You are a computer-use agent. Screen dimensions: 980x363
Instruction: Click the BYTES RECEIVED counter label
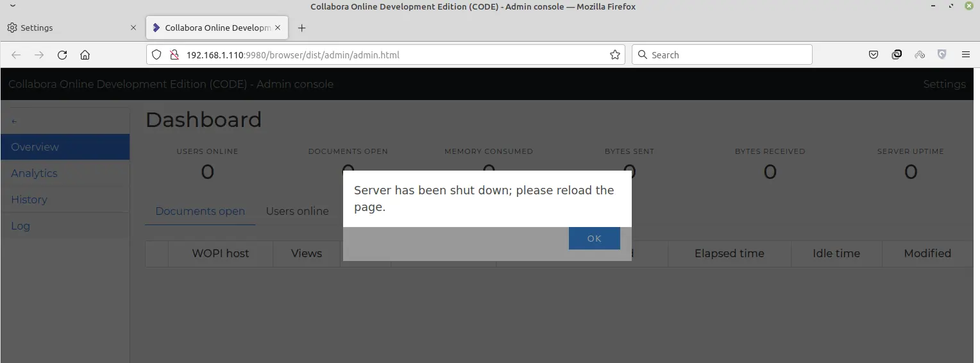pyautogui.click(x=770, y=151)
